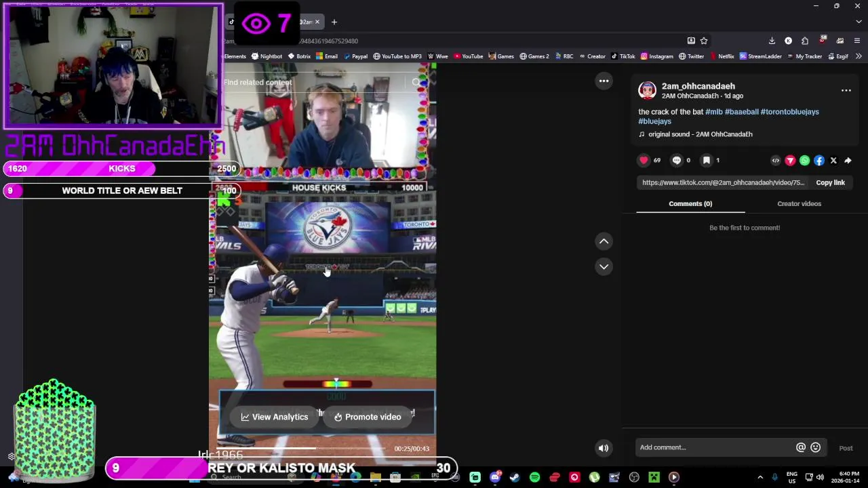Open more share options arrow
868x488 pixels.
coord(848,161)
